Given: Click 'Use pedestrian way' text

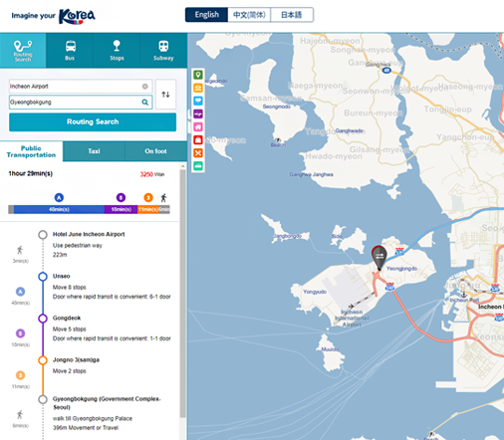Looking at the screenshot, I should (x=78, y=245).
